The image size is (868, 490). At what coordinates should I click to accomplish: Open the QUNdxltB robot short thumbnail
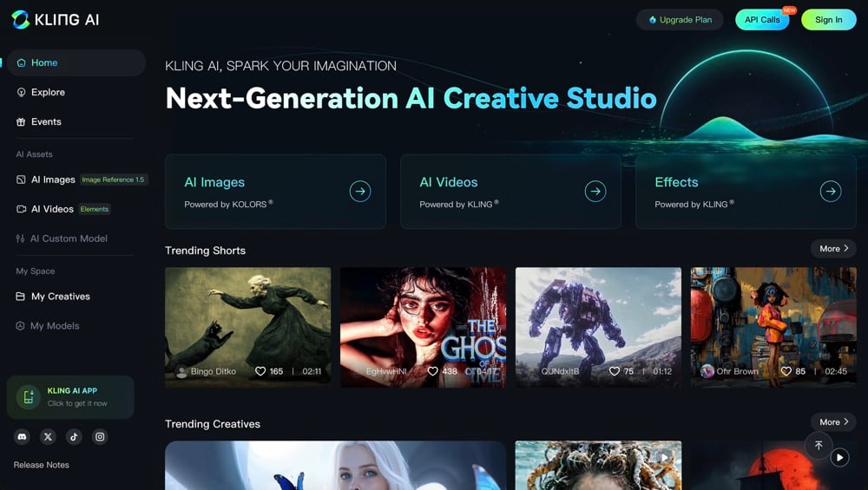(x=598, y=328)
